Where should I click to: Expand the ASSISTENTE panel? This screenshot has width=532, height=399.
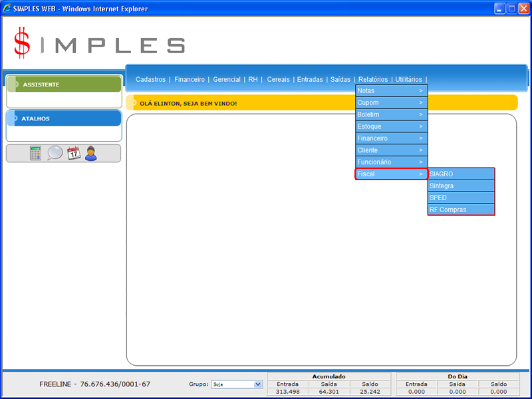64,84
